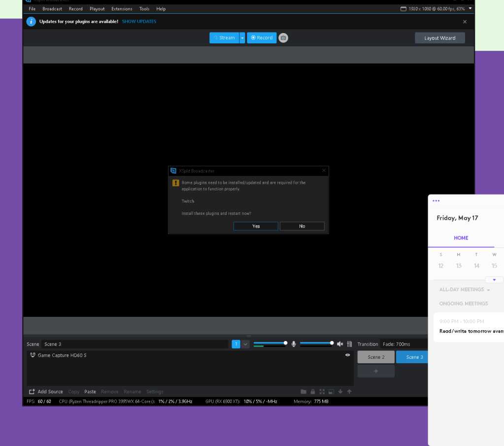The width and height of the screenshot is (504, 446).
Task: Open the Help menu
Action: point(161,9)
